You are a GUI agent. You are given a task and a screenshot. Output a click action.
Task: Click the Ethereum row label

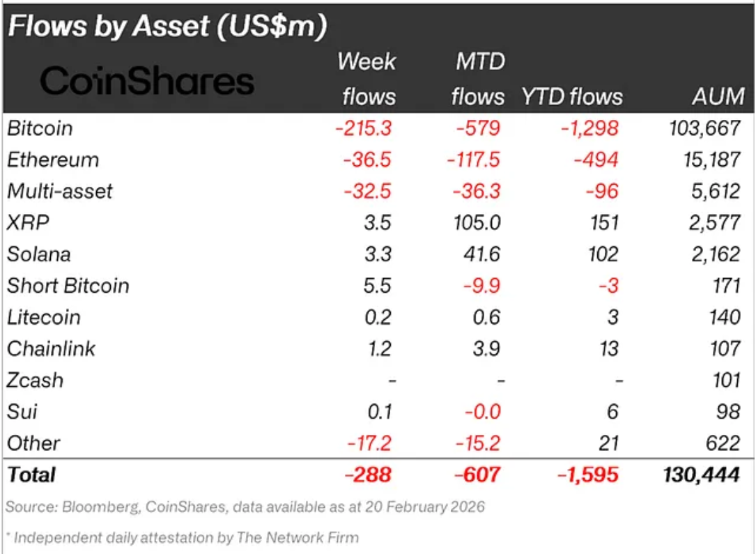[x=52, y=160]
